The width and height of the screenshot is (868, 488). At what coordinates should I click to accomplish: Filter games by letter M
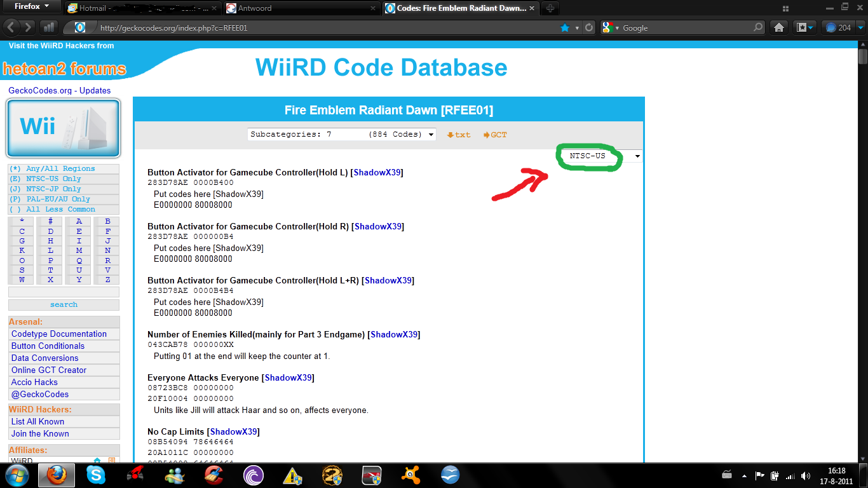click(x=79, y=250)
